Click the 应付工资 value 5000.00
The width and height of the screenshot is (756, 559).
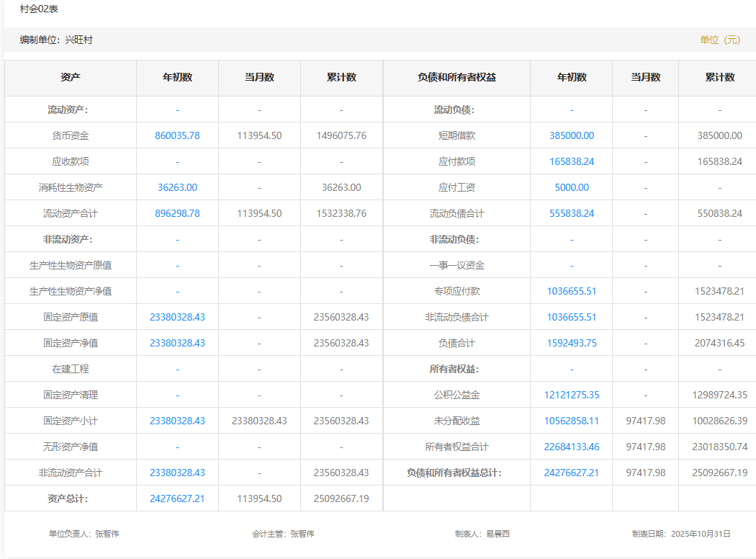tap(572, 187)
